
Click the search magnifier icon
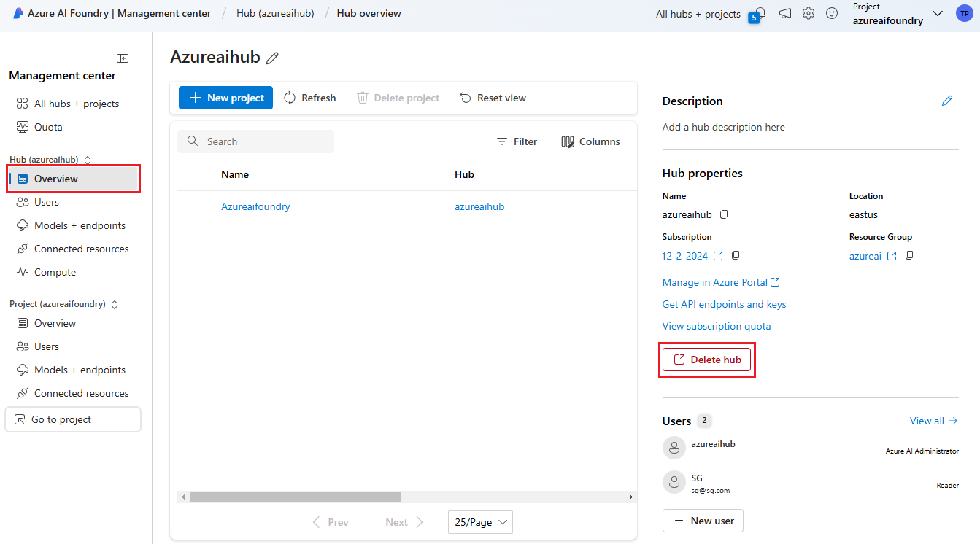[x=193, y=141]
